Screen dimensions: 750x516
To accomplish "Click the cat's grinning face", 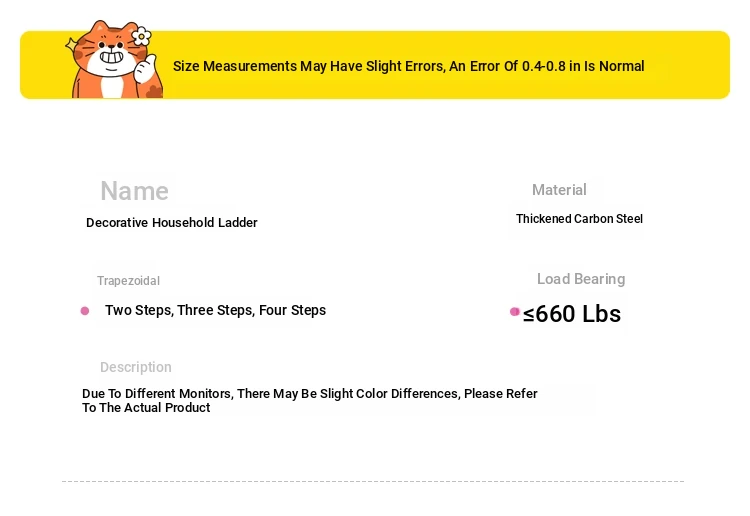I will (x=111, y=53).
